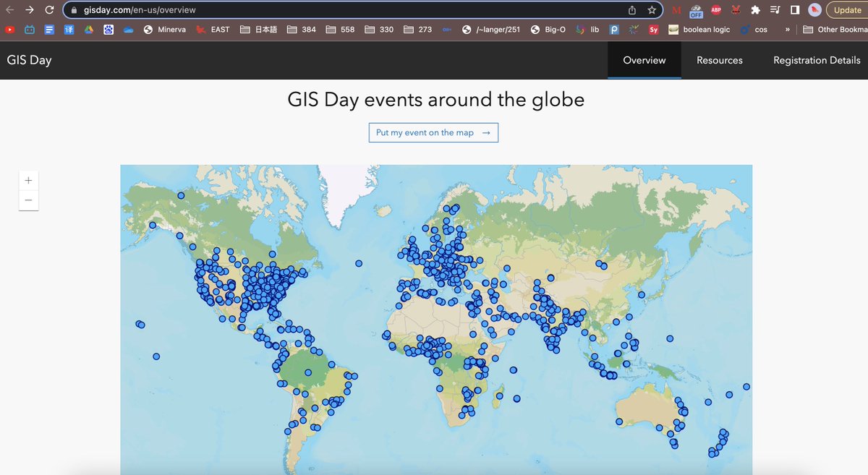This screenshot has width=868, height=475.
Task: Expand the 330 bookmark folder
Action: tap(379, 30)
